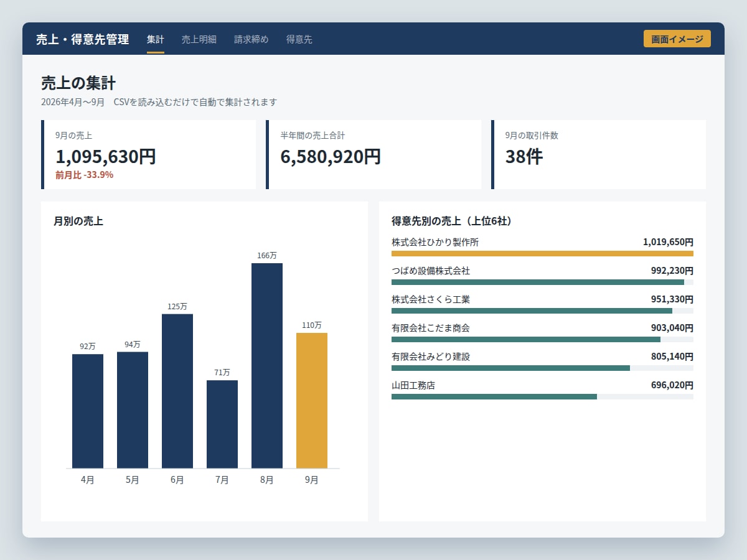Image resolution: width=747 pixels, height=560 pixels.
Task: Click the 株式会社ひかり製作所 customer name
Action: [435, 242]
